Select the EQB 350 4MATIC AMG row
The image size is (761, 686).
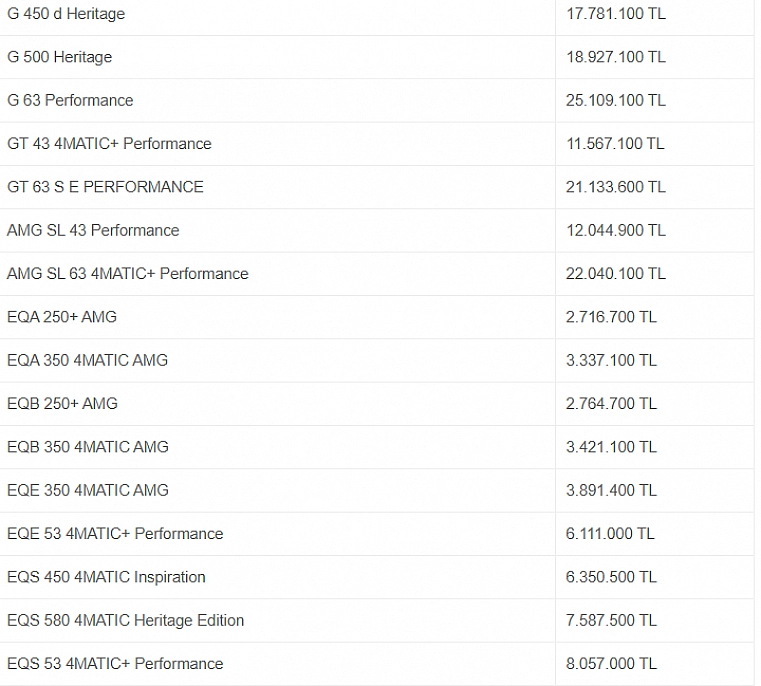point(377,447)
